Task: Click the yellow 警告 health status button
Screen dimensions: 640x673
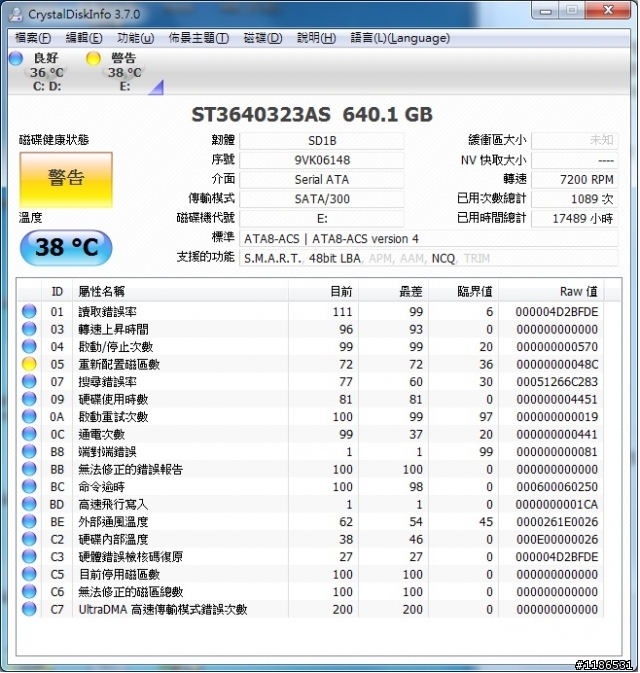Action: click(66, 179)
